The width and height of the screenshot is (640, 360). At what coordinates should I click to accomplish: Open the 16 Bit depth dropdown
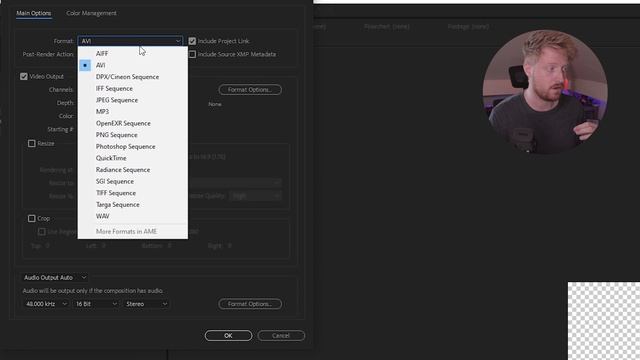96,304
